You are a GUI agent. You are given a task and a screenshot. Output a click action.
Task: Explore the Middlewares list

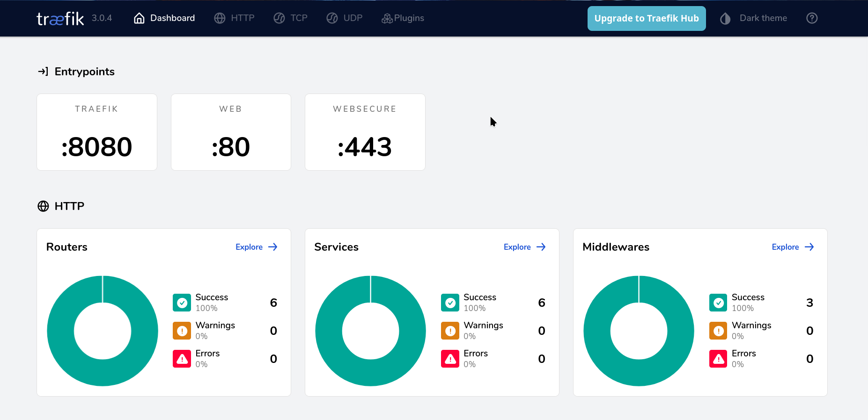[x=793, y=247]
